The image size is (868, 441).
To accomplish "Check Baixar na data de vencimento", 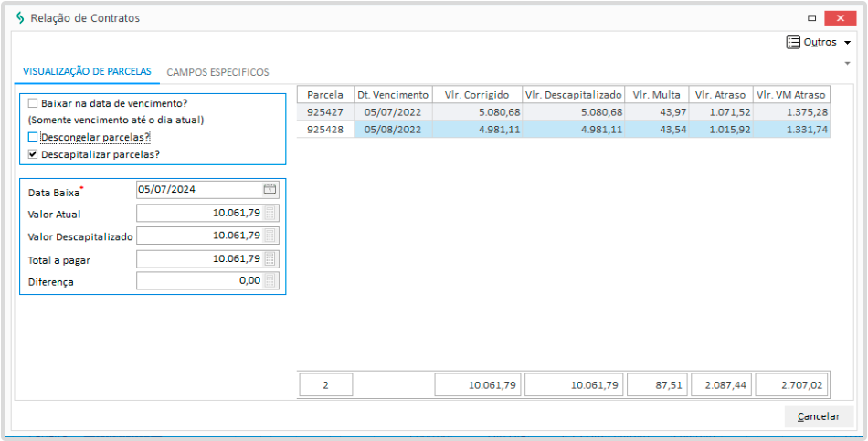I will (x=33, y=103).
